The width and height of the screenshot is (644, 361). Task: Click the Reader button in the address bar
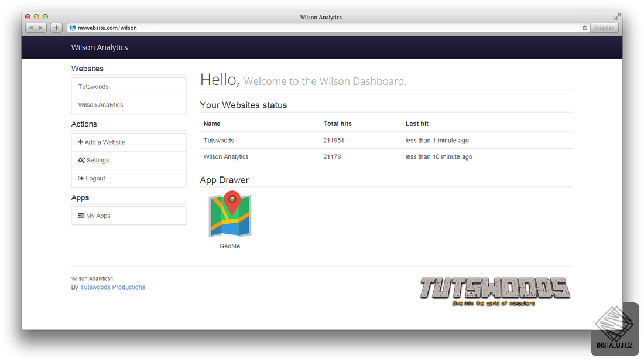(x=604, y=28)
